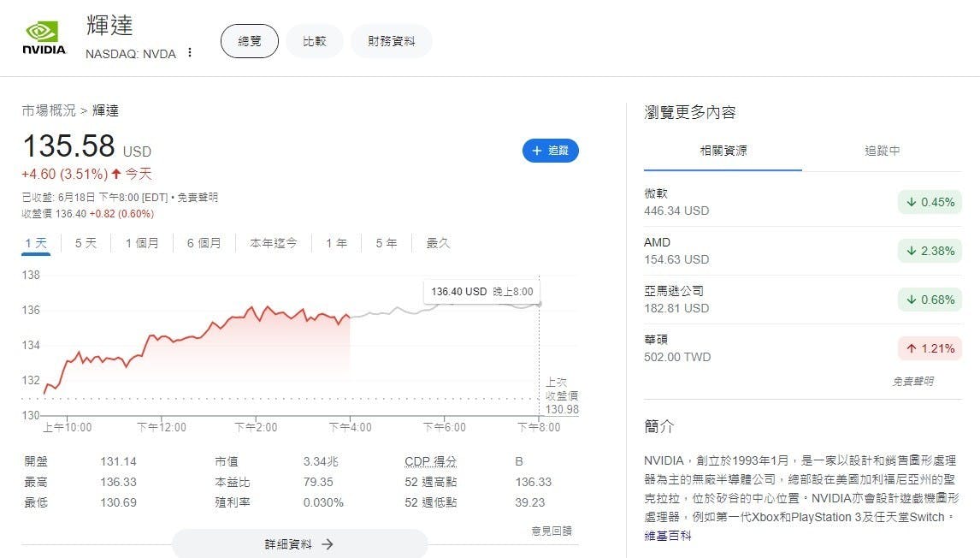Switch to the 比較 tab
This screenshot has height=558, width=980.
pos(315,41)
